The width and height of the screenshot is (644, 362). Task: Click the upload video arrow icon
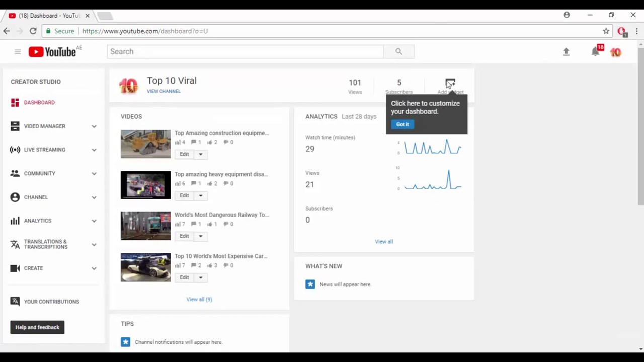(566, 51)
